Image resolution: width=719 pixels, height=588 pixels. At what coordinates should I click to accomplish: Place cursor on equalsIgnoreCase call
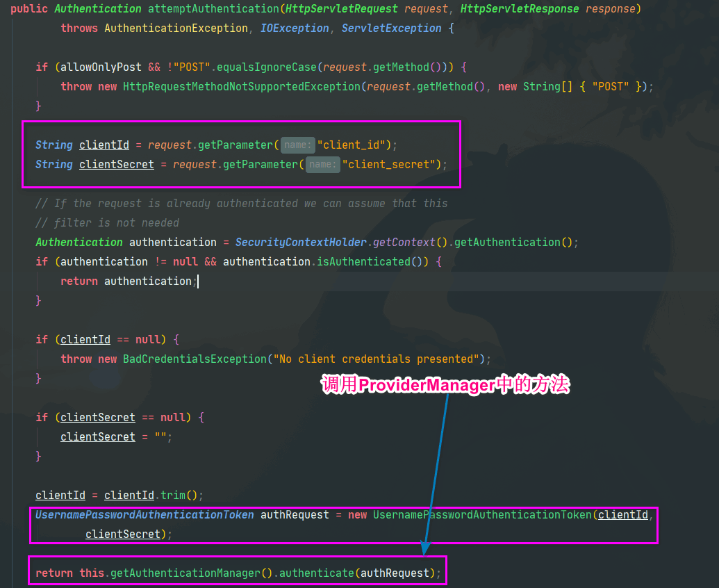point(267,67)
